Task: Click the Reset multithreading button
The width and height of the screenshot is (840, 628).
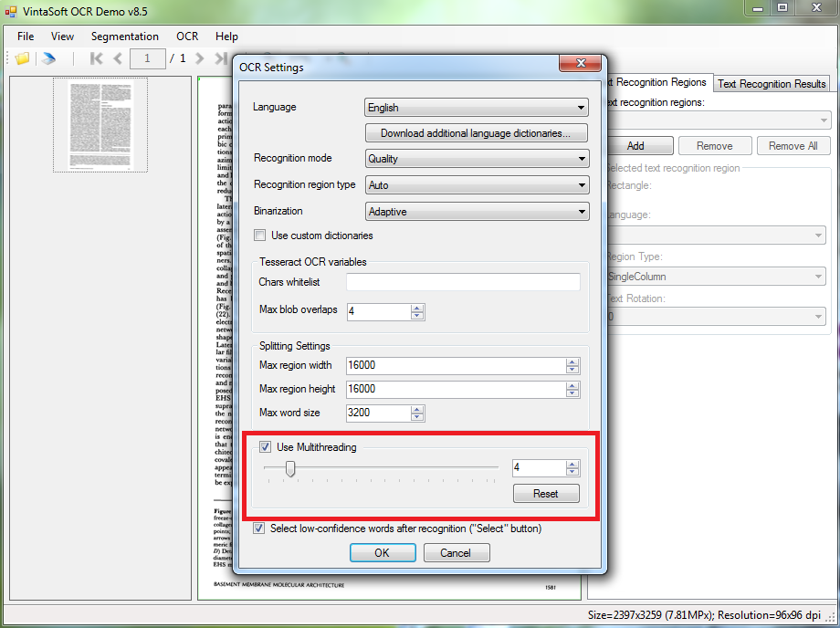Action: point(546,494)
